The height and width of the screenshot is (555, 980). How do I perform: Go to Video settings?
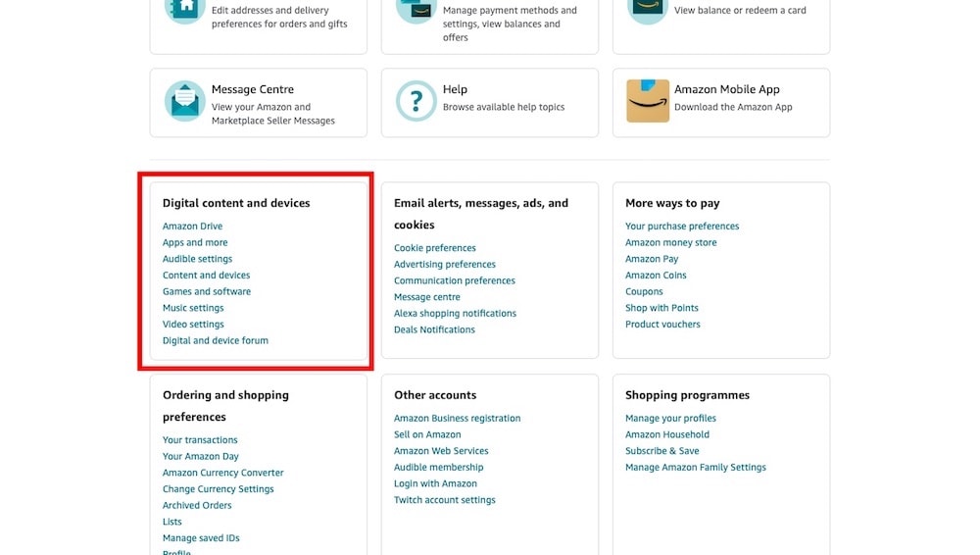pyautogui.click(x=193, y=325)
